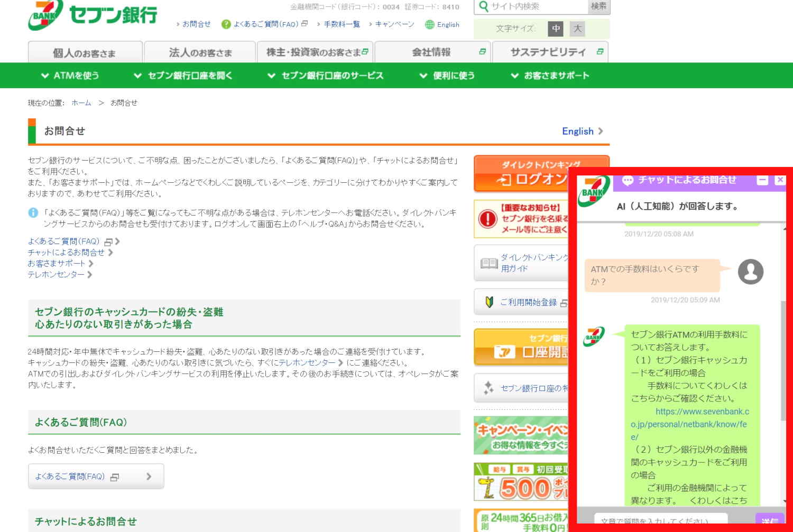Image resolution: width=793 pixels, height=532 pixels.
Task: Click the open book guide icon
Action: coord(489,263)
